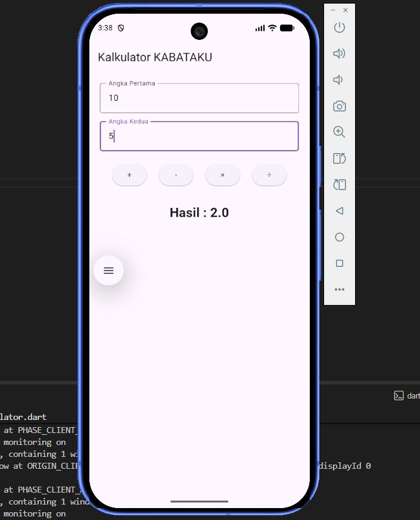Raise volume with emulator volume up icon
Viewport: 420px width, 520px height.
click(339, 54)
